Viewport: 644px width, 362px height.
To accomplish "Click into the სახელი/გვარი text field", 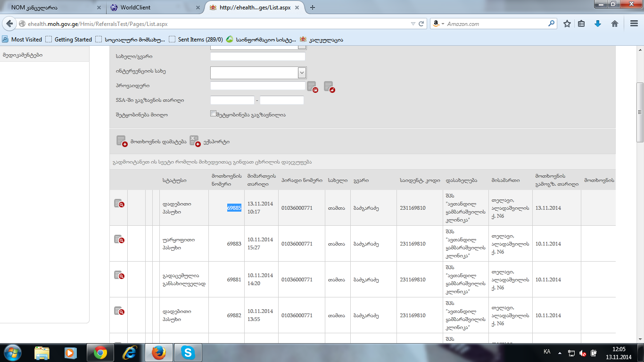I will click(258, 57).
